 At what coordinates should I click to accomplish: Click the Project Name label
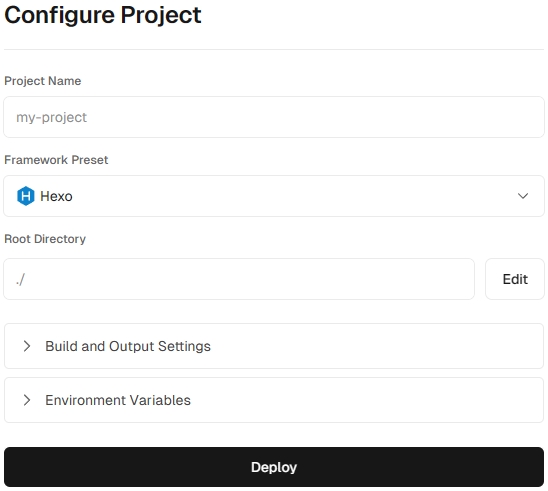point(43,81)
